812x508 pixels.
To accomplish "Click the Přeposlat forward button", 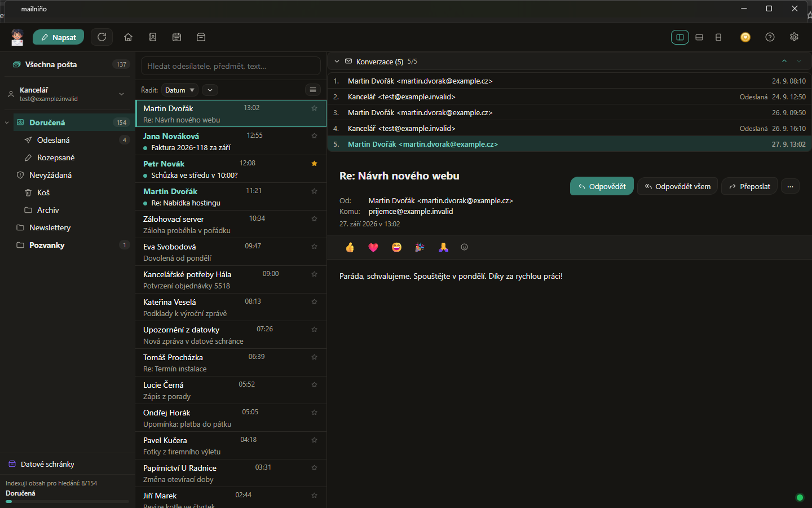I will (749, 186).
